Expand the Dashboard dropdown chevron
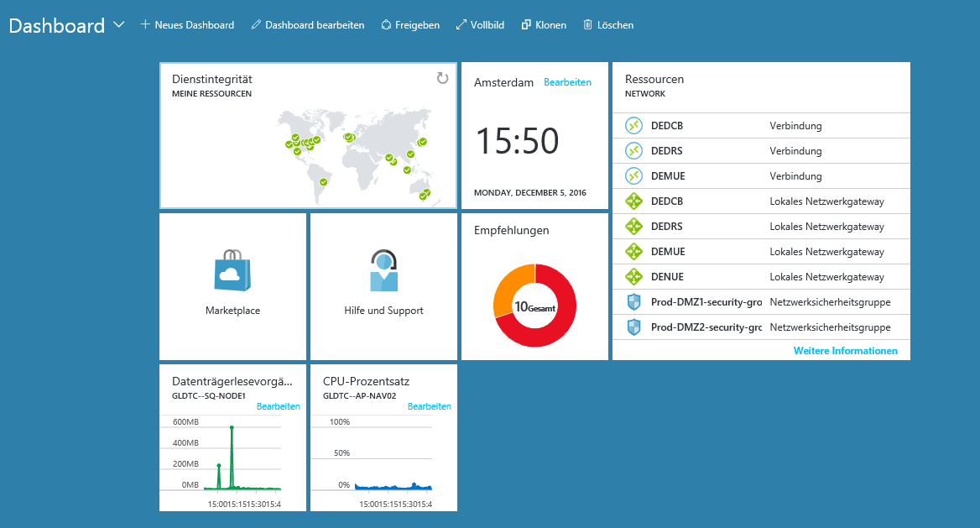This screenshot has height=528, width=980. click(x=118, y=25)
